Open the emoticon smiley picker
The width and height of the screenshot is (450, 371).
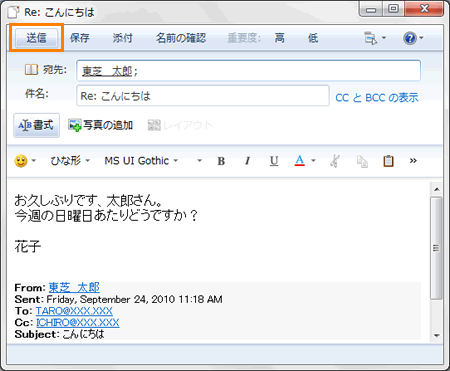click(x=21, y=161)
